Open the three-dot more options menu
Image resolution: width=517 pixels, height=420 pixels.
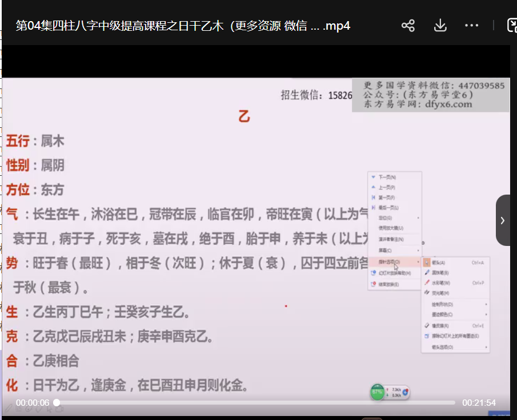[x=471, y=25]
